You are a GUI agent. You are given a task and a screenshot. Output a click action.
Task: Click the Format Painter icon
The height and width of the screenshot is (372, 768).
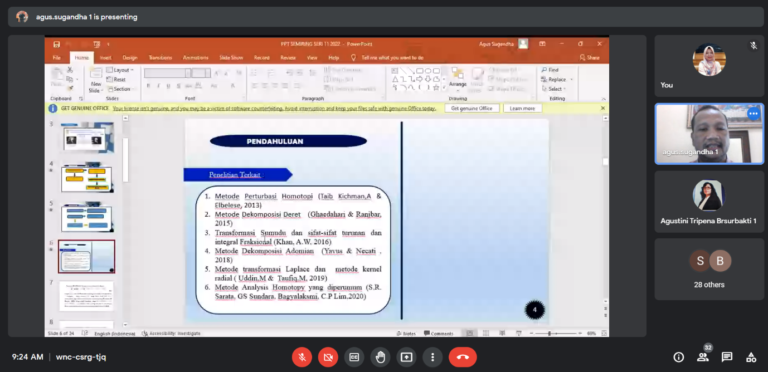pos(70,88)
